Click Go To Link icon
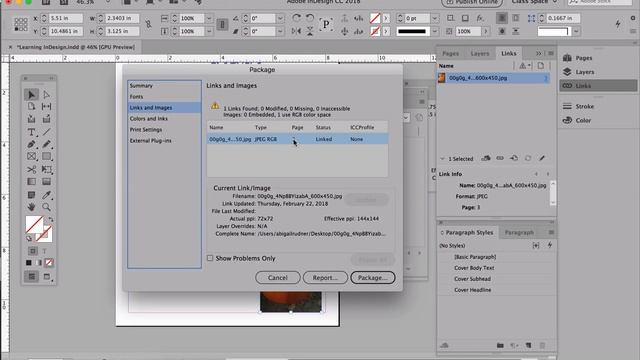640x360 pixels. [514, 158]
